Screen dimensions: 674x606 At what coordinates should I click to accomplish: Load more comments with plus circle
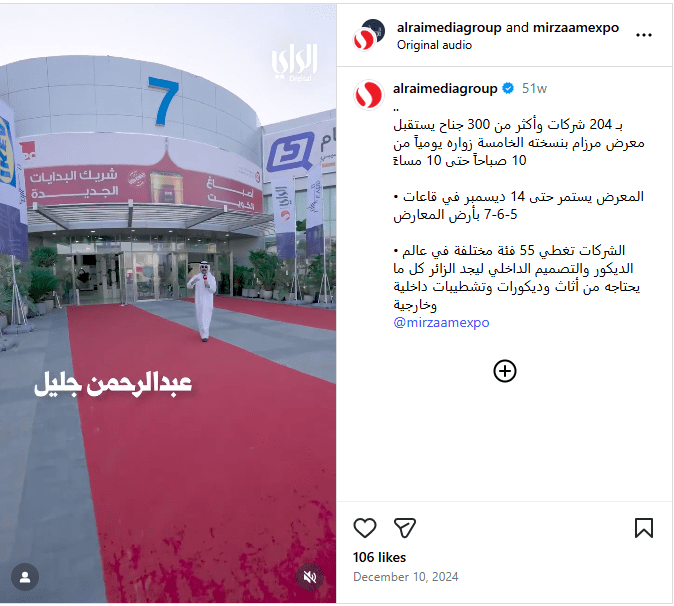coord(505,371)
